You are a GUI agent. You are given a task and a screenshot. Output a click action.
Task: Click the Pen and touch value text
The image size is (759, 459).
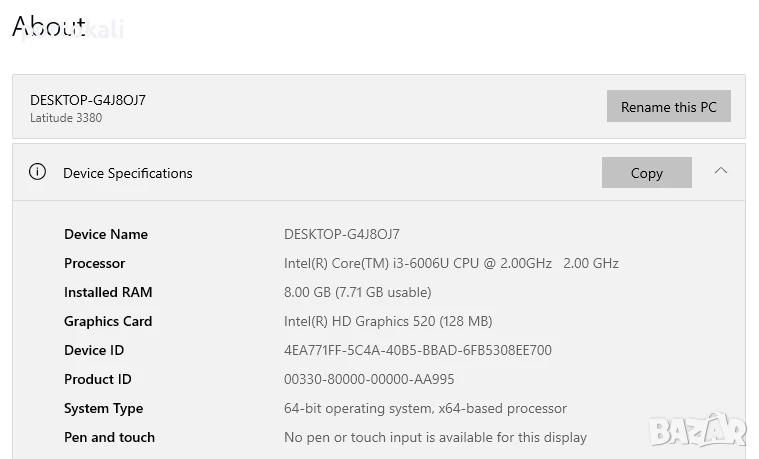tap(435, 437)
